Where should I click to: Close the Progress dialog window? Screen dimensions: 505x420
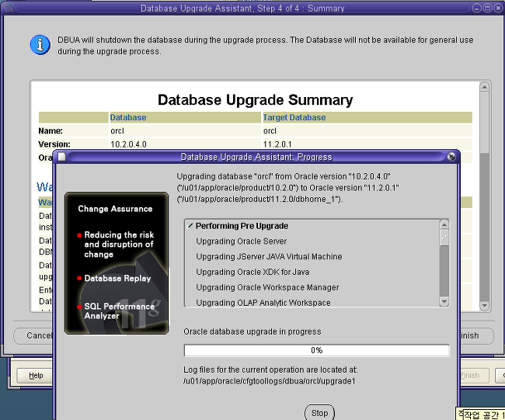click(x=451, y=157)
